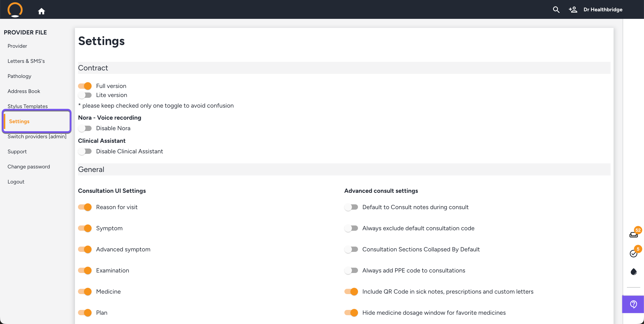
Task: Open the purple help question icon
Action: pyautogui.click(x=633, y=304)
